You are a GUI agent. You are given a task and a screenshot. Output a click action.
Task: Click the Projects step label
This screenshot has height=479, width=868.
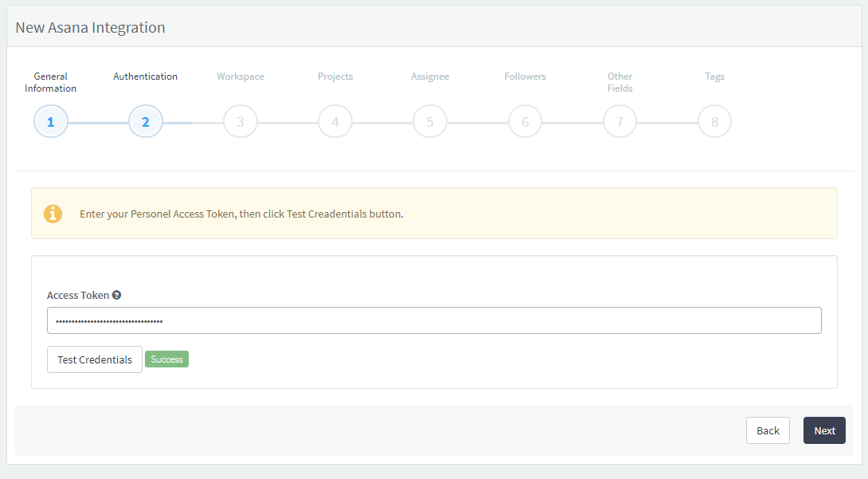point(335,77)
